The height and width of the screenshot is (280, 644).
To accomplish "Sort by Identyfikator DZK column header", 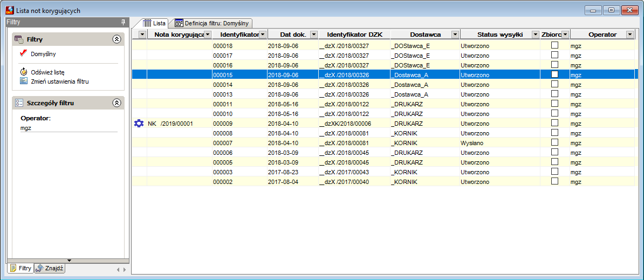I will (x=354, y=35).
